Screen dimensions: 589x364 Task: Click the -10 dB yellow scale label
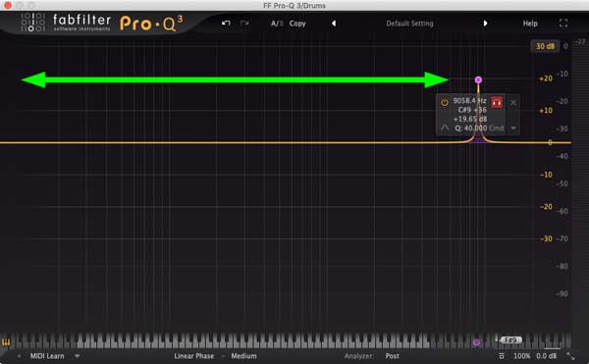coord(546,175)
